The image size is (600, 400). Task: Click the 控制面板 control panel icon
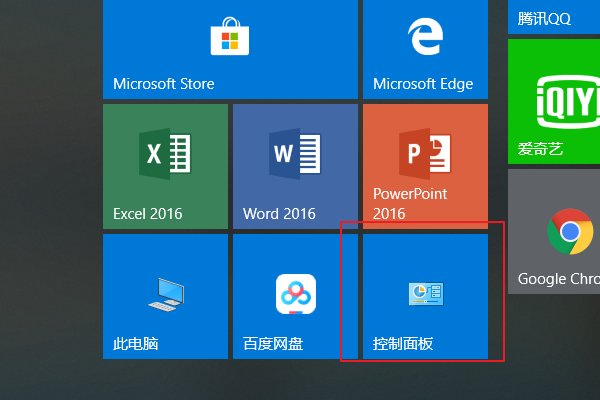pos(425,294)
